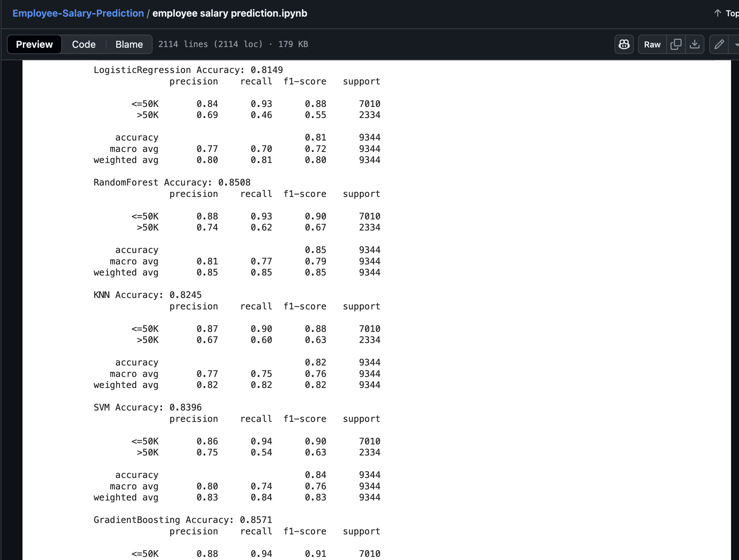Copy raw file contents icon
Screen dimensions: 739x560
(x=676, y=44)
